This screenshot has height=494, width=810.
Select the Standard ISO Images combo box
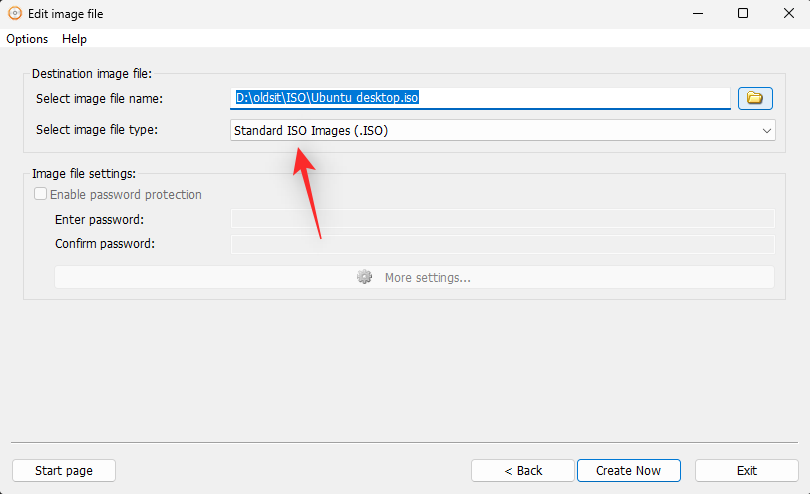[502, 130]
